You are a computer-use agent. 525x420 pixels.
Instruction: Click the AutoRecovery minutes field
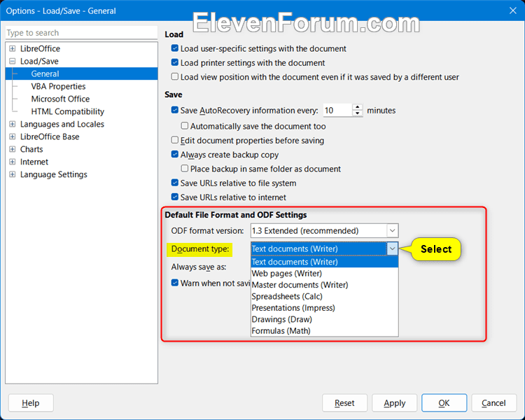[337, 111]
